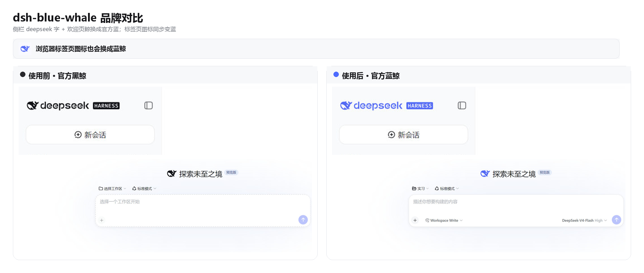The image size is (644, 273).
Task: Send the message in the 使用前 panel
Action: (303, 220)
